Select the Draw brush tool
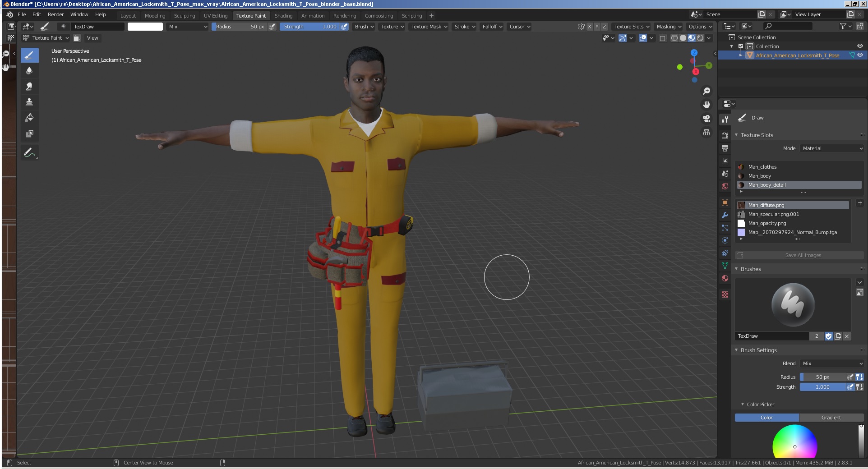Screen dimensions: 868x469 (29, 55)
